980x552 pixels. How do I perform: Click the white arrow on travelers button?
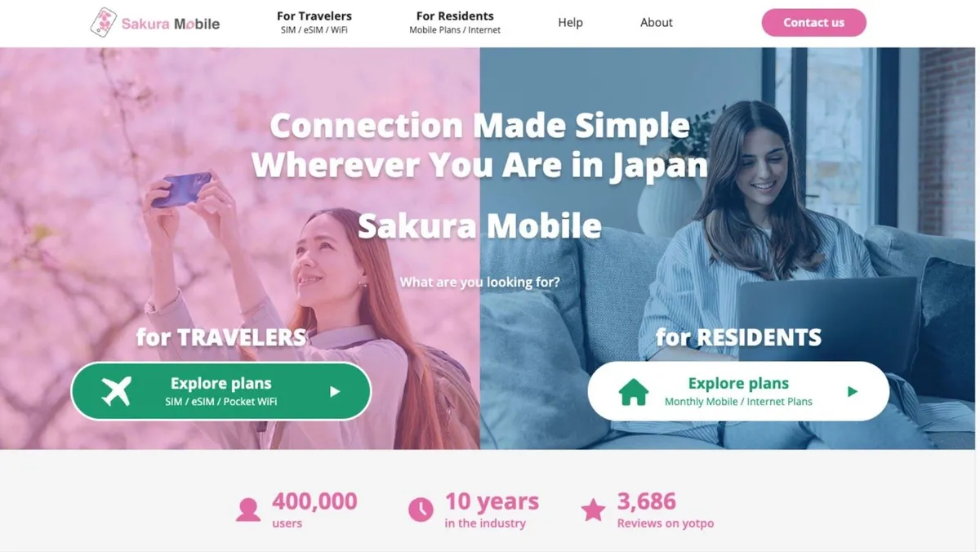point(335,392)
